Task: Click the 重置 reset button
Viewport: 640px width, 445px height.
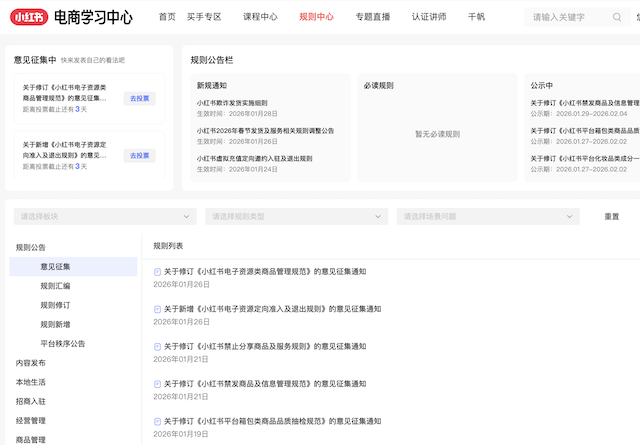Action: click(x=612, y=216)
